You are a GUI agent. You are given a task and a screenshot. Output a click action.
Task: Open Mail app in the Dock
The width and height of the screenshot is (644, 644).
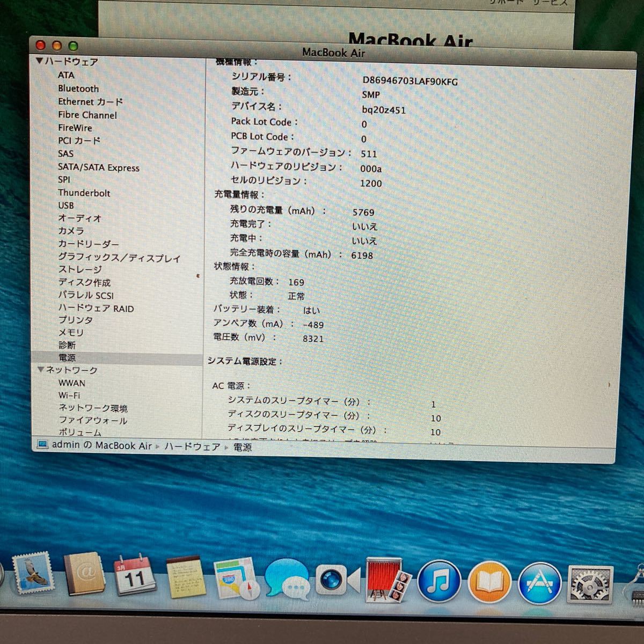tap(34, 574)
